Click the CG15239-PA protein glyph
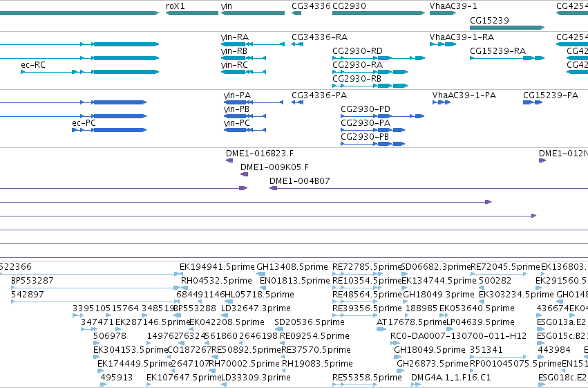This screenshot has height=388, width=588. point(533,102)
